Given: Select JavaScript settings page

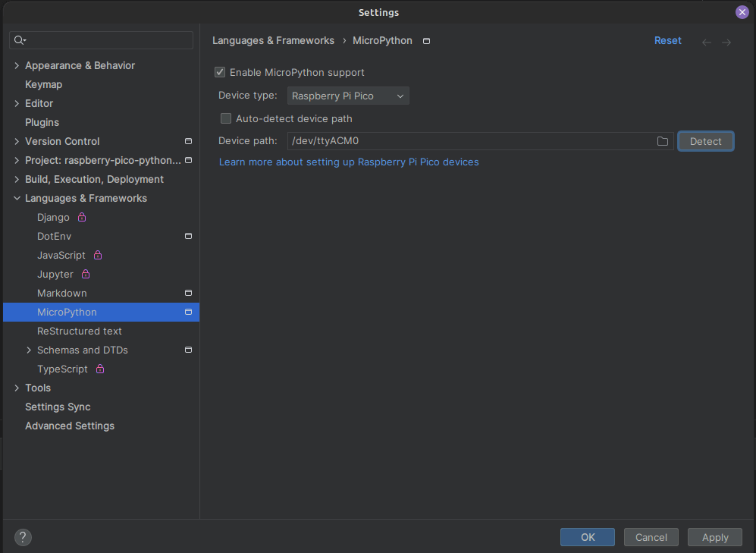Looking at the screenshot, I should click(61, 255).
